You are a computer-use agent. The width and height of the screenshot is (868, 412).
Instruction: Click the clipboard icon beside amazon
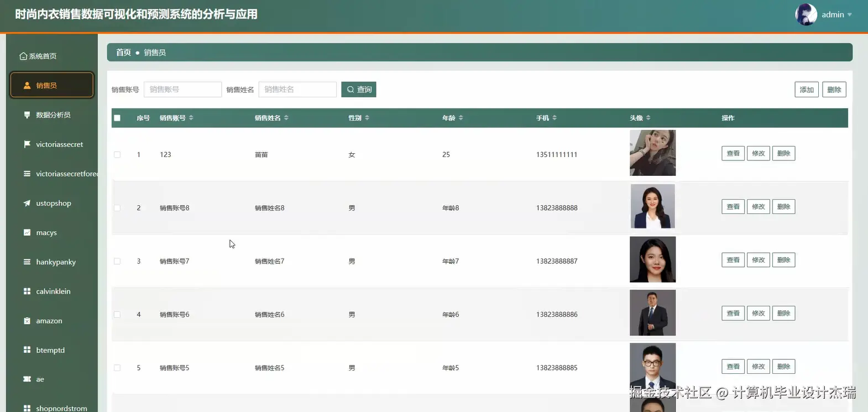(27, 320)
